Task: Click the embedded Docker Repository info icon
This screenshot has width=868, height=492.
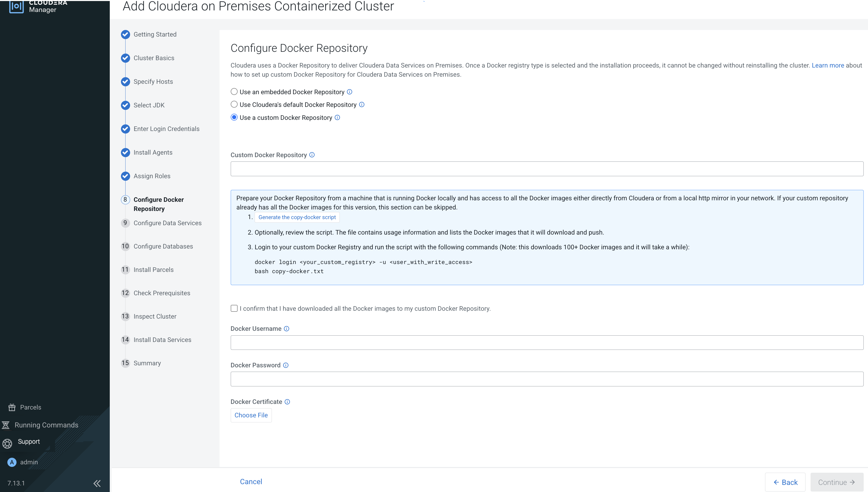Action: pyautogui.click(x=350, y=92)
